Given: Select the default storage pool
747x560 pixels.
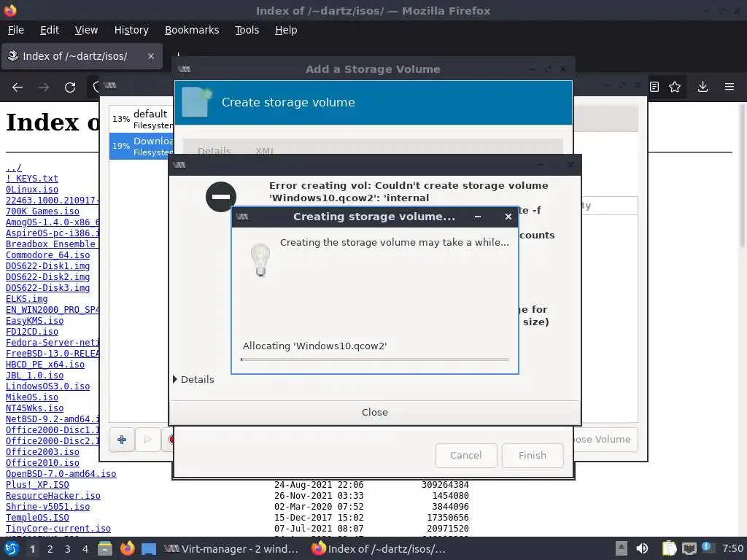Looking at the screenshot, I should pyautogui.click(x=142, y=119).
